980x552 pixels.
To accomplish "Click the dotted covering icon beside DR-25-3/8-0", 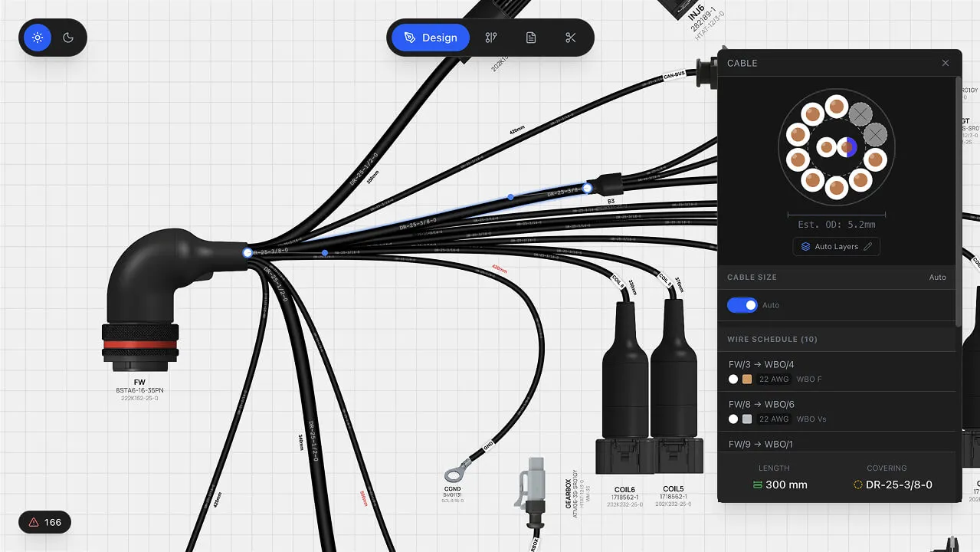I will point(857,485).
